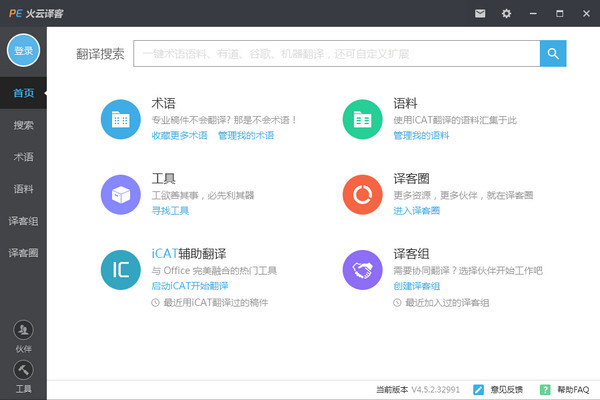
Task: Click the green 语料 round icon
Action: pyautogui.click(x=362, y=120)
